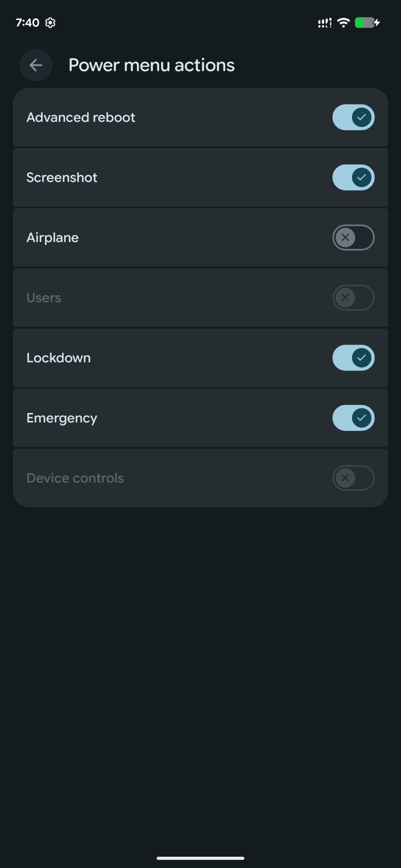This screenshot has width=401, height=868.
Task: Tap the Wi-Fi status icon
Action: (343, 23)
